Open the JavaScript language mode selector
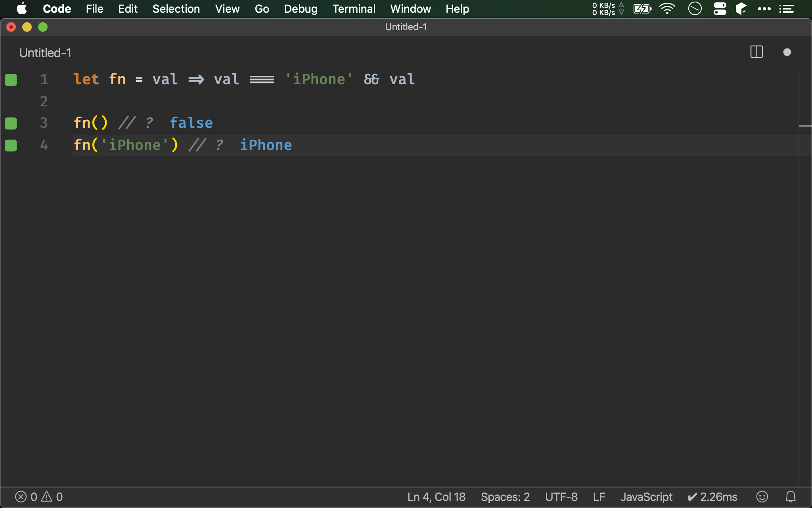 coord(646,496)
